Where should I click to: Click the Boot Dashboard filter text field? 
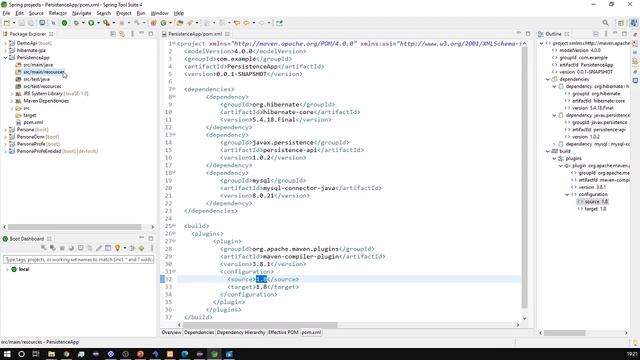78,260
